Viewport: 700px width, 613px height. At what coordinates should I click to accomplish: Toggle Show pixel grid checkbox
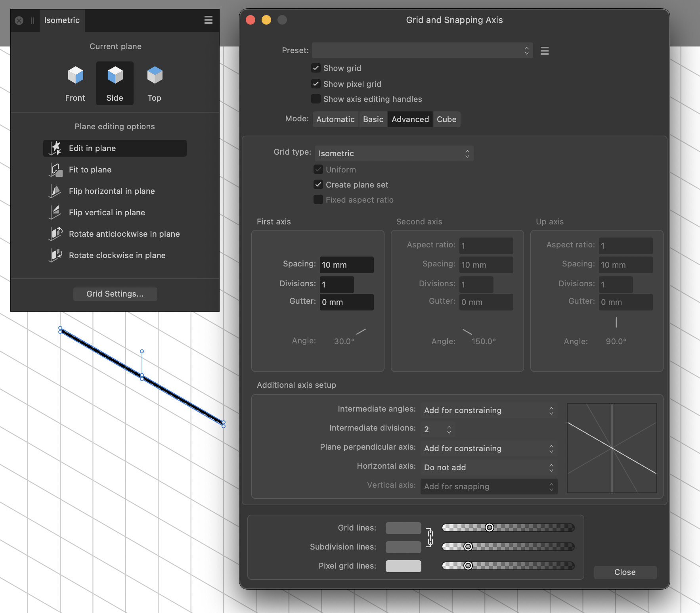point(316,84)
